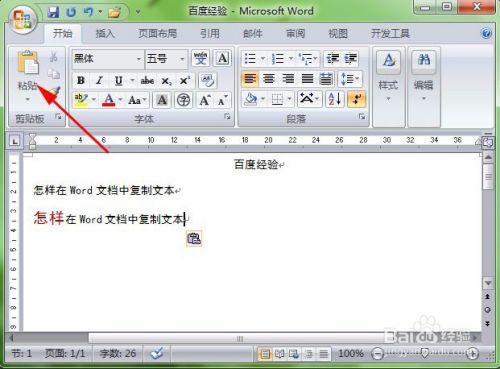Shrink font size with small A
Viewport: 500px width, 369px height.
[222, 100]
